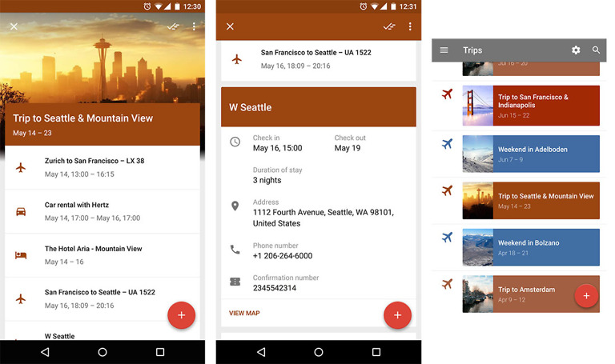Tap confirmation number 2345542314

pyautogui.click(x=275, y=288)
